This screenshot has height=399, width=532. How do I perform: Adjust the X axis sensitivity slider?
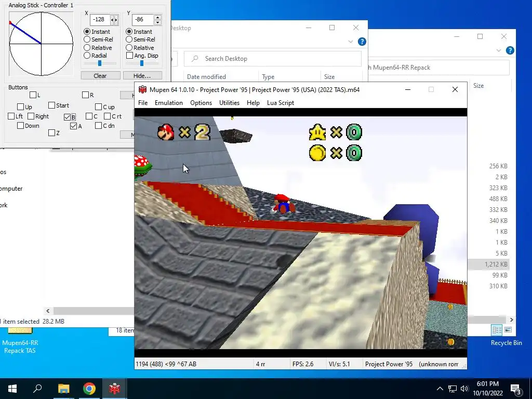point(100,63)
